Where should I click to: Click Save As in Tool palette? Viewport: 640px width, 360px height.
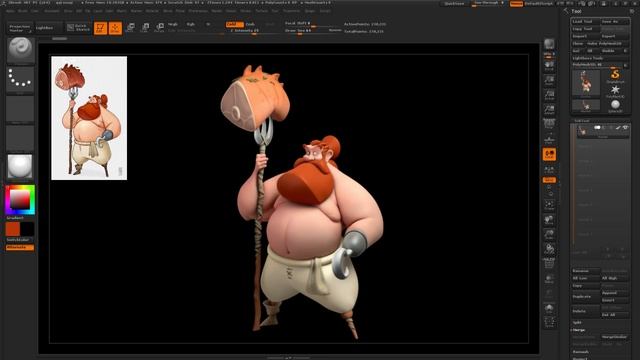pos(614,21)
